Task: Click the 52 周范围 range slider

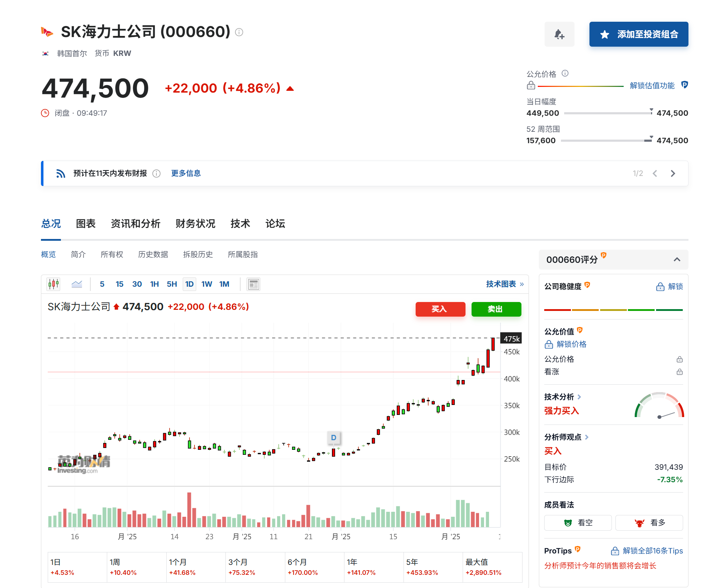Action: pyautogui.click(x=606, y=141)
